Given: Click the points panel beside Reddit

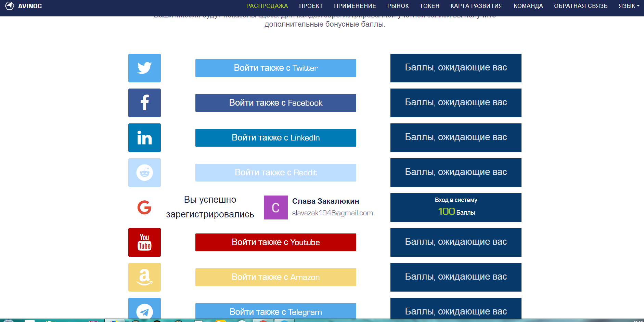Looking at the screenshot, I should pyautogui.click(x=456, y=173).
